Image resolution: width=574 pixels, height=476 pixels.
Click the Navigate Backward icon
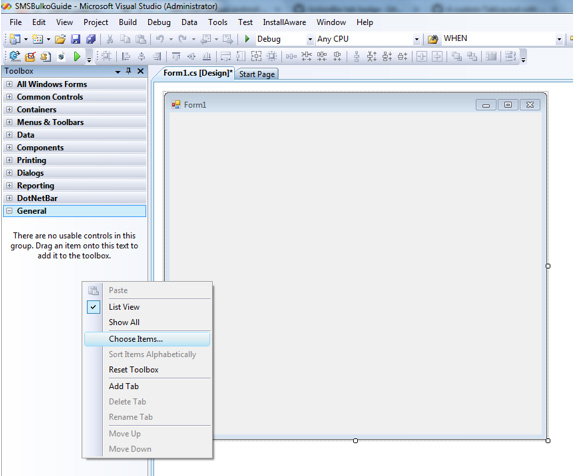(x=206, y=39)
